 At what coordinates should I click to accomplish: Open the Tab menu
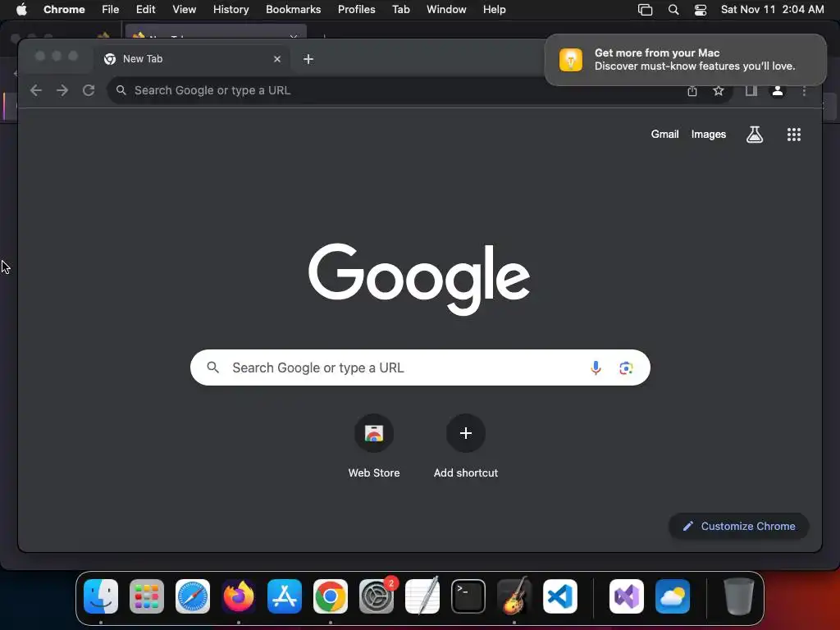400,10
